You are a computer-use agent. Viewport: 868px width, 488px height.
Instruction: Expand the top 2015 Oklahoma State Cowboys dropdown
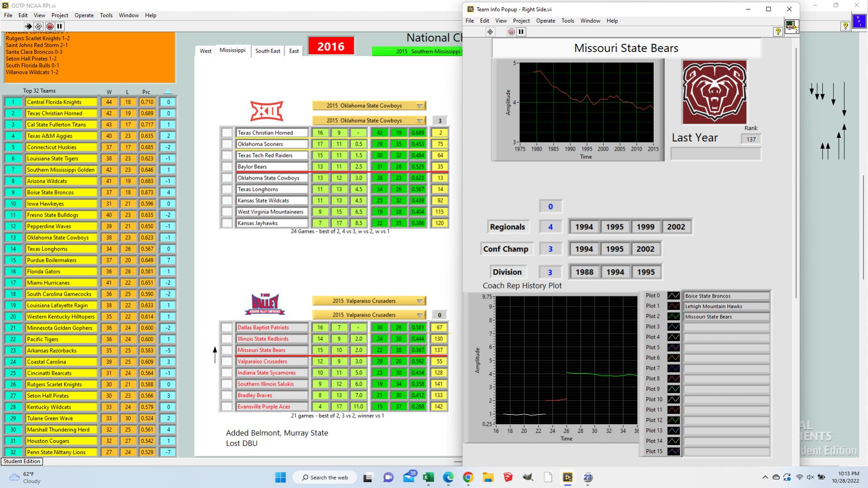pyautogui.click(x=419, y=106)
